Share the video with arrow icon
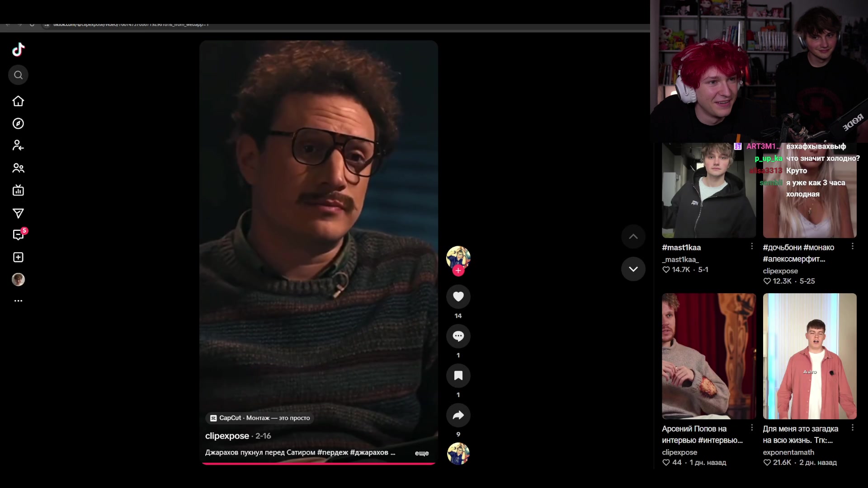This screenshot has width=868, height=488. [458, 415]
